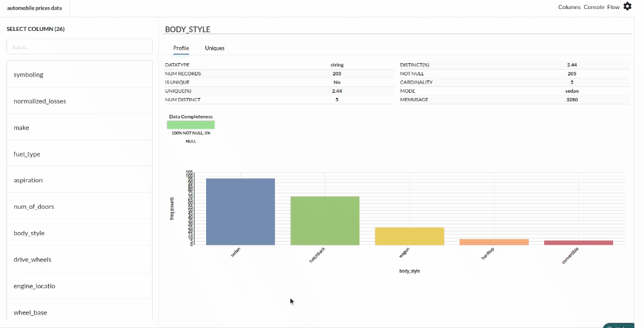
Task: Click the MEMUSAGE value 3280
Action: [572, 99]
